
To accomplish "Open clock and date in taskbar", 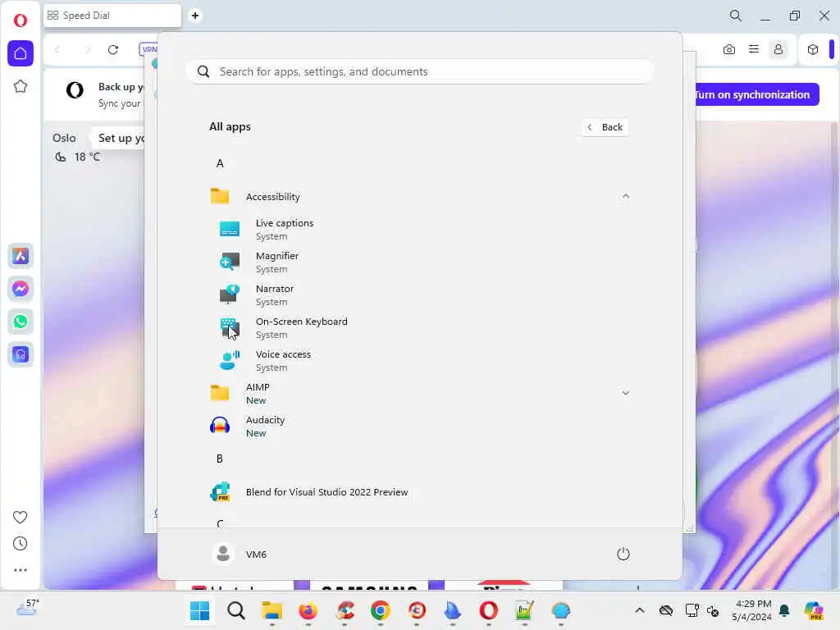I will [751, 610].
